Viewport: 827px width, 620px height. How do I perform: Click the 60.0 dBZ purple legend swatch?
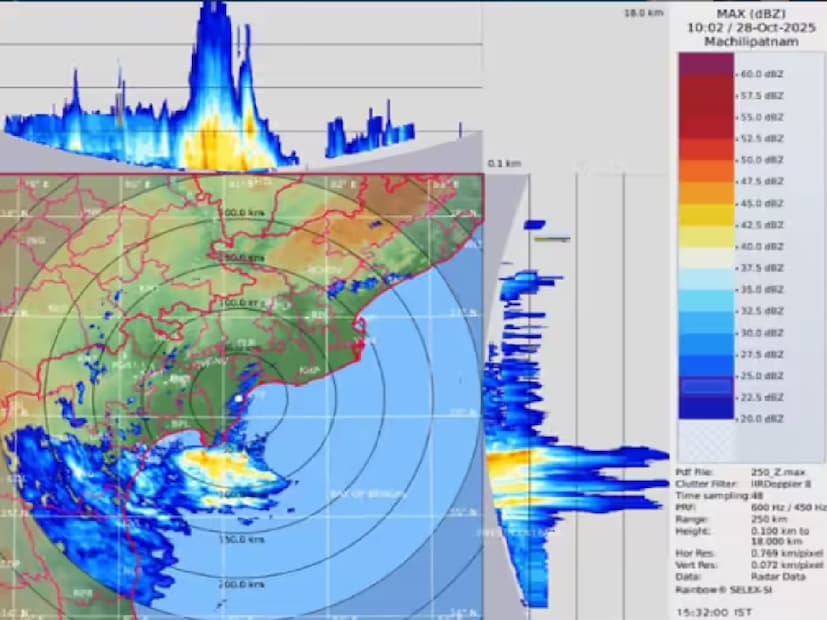(706, 66)
